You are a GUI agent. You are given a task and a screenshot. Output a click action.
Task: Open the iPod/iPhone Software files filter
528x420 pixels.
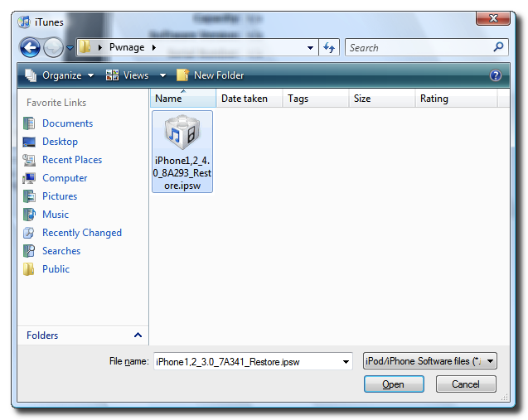pyautogui.click(x=430, y=361)
